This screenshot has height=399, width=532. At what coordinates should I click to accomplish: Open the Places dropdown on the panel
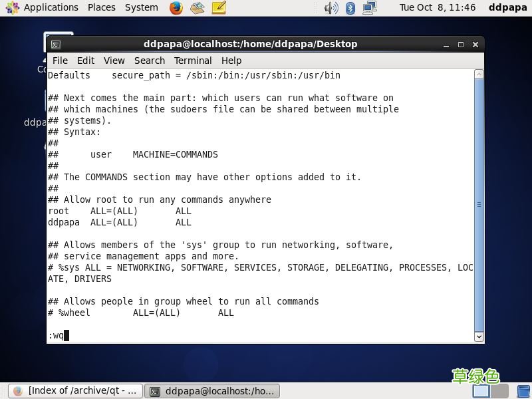pyautogui.click(x=101, y=8)
